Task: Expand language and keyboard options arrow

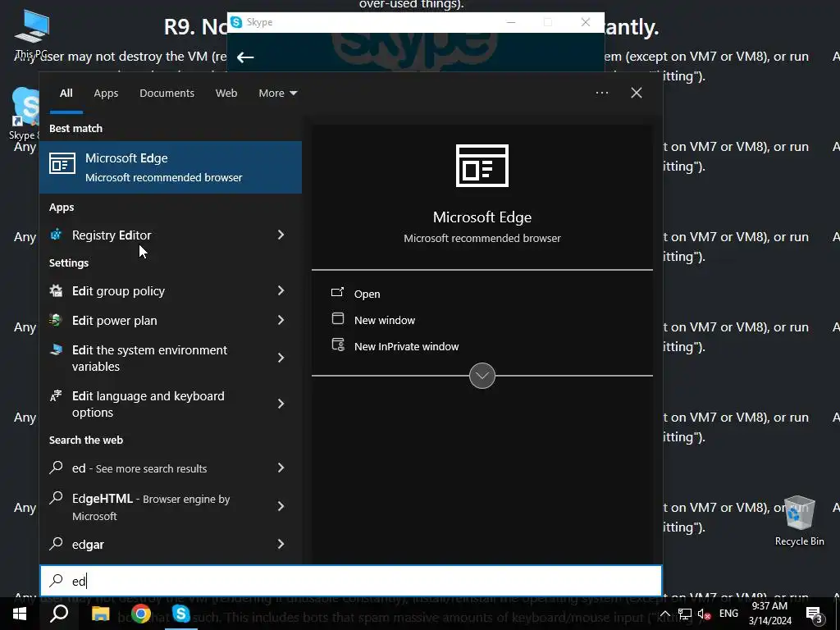Action: pos(281,404)
